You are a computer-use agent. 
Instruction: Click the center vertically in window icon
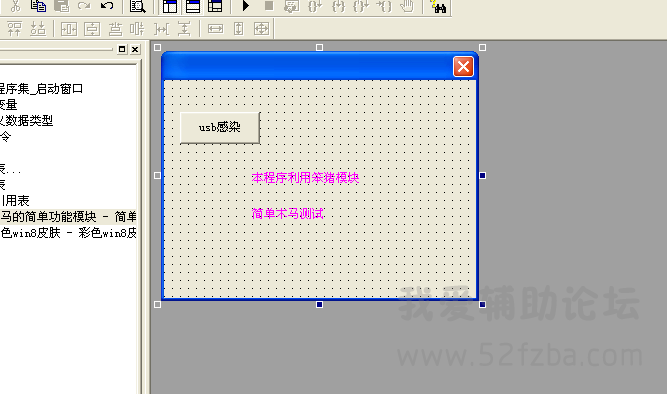(92, 29)
